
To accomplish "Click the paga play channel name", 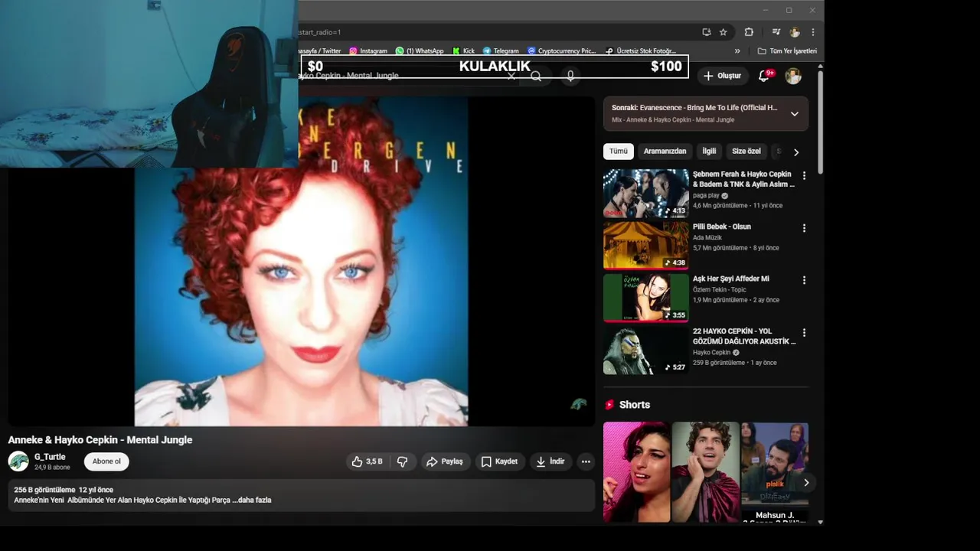I will click(x=706, y=195).
